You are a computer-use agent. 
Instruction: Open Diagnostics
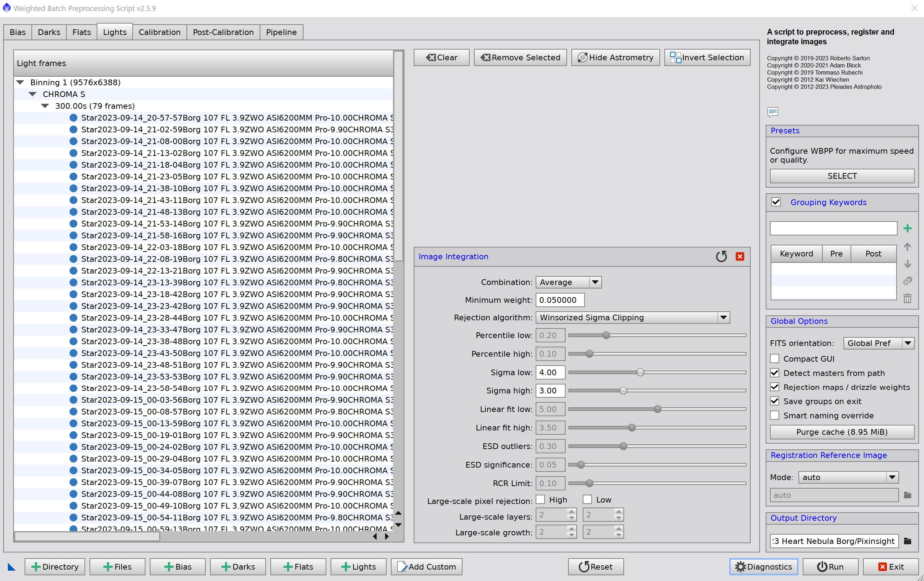pyautogui.click(x=763, y=567)
